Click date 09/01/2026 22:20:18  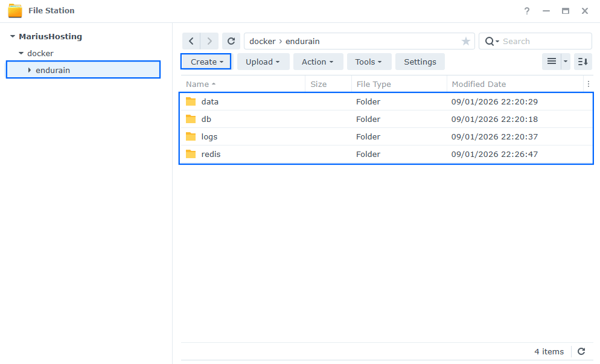click(494, 119)
